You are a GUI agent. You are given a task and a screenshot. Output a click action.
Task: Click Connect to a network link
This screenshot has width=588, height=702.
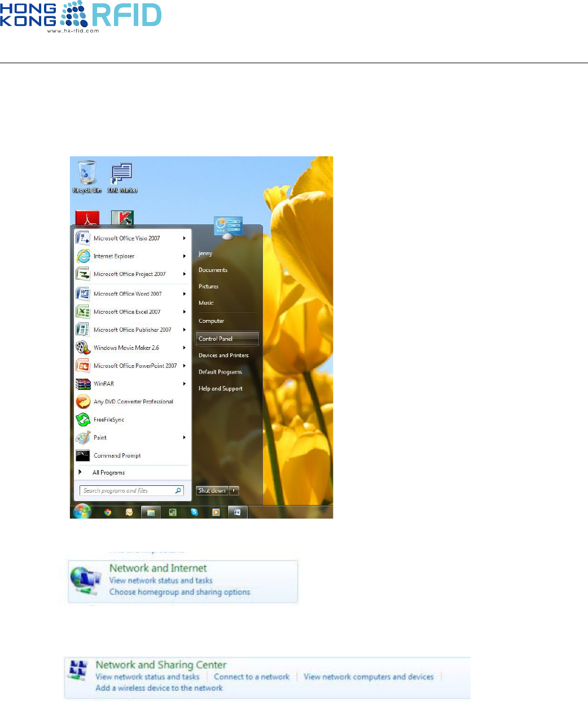(252, 677)
